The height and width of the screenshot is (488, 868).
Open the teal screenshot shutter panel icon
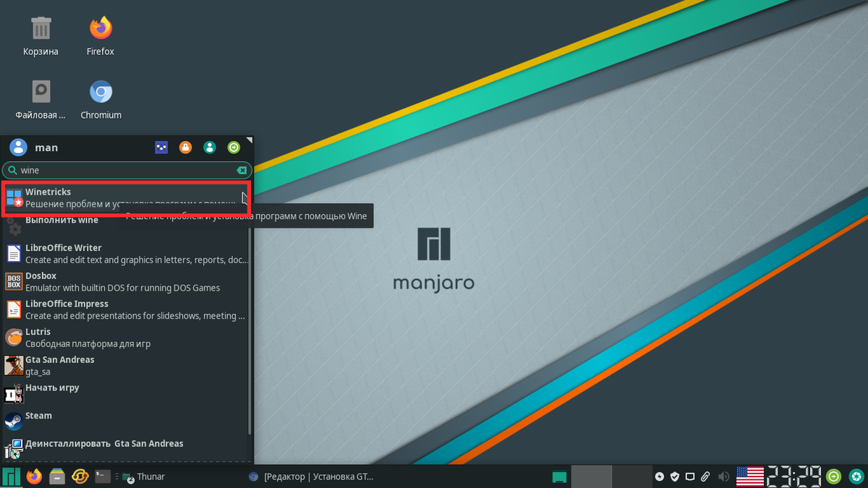856,476
